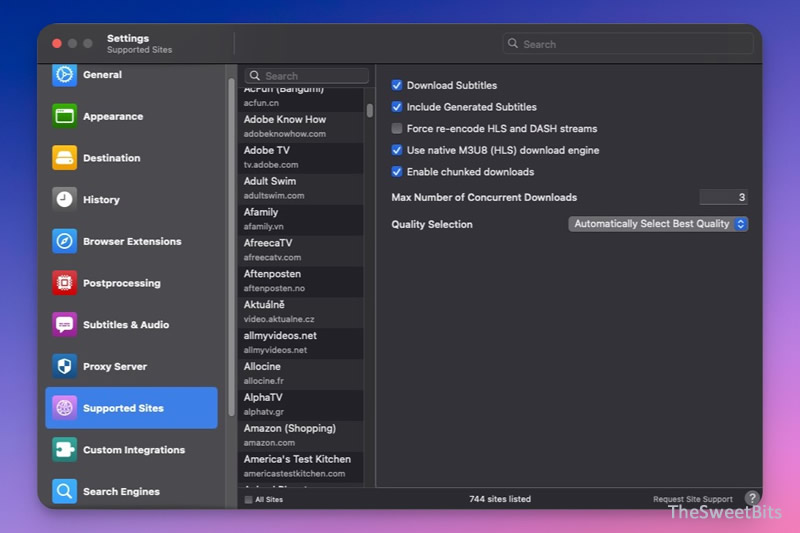Open General settings icon
This screenshot has width=800, height=533.
[64, 74]
